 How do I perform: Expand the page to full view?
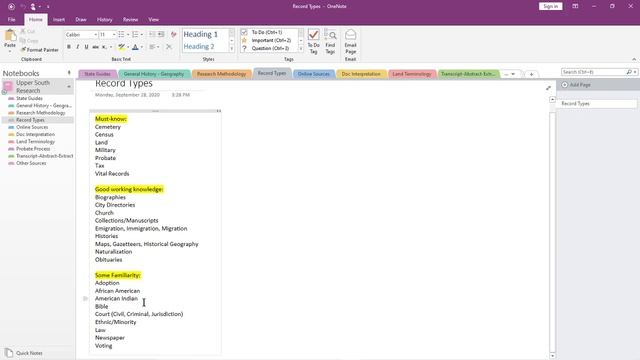pyautogui.click(x=548, y=88)
